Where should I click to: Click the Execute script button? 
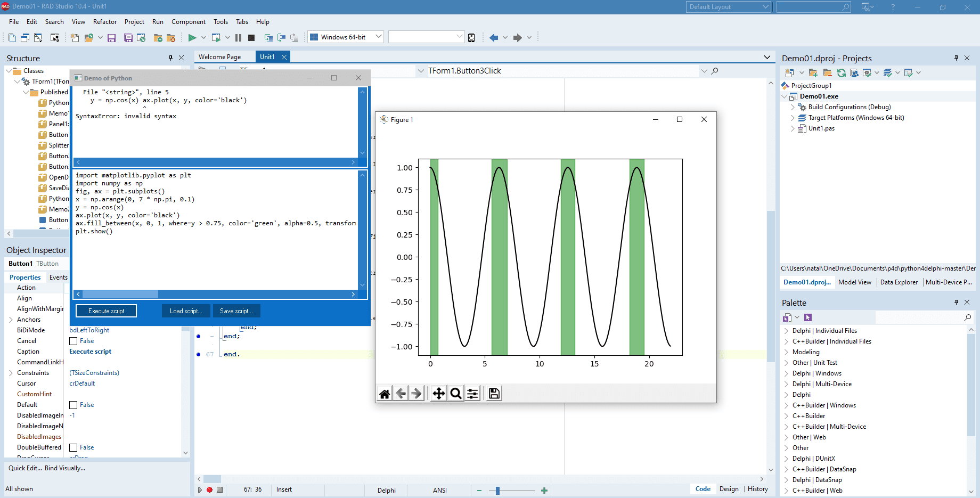point(105,311)
